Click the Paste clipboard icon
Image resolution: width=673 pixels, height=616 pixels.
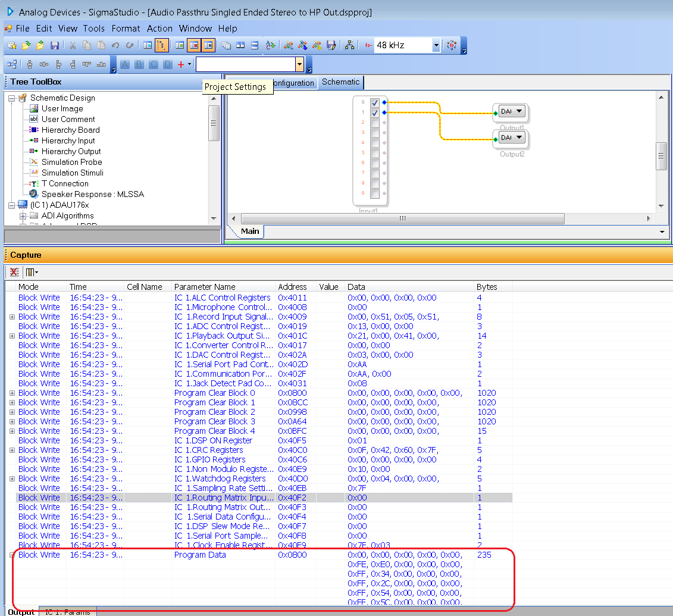(x=101, y=45)
